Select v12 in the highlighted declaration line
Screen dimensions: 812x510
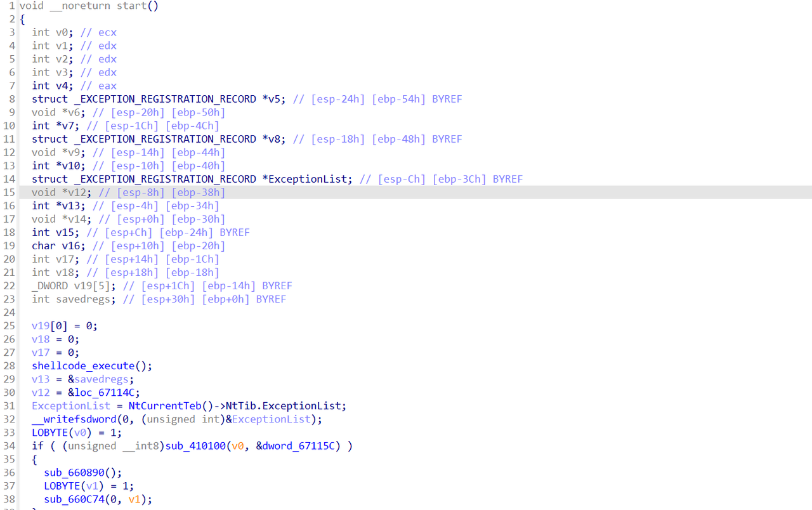click(80, 192)
